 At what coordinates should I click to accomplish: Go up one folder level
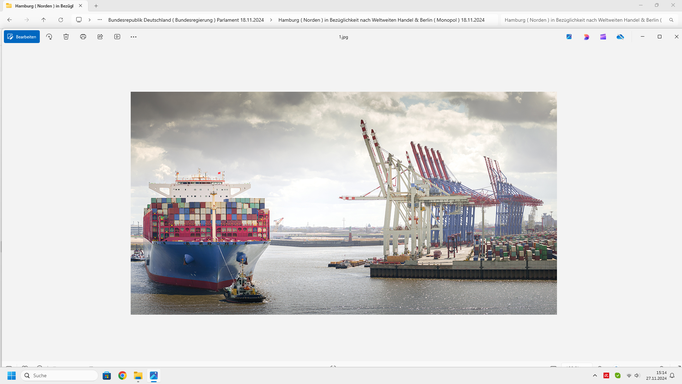[43, 20]
